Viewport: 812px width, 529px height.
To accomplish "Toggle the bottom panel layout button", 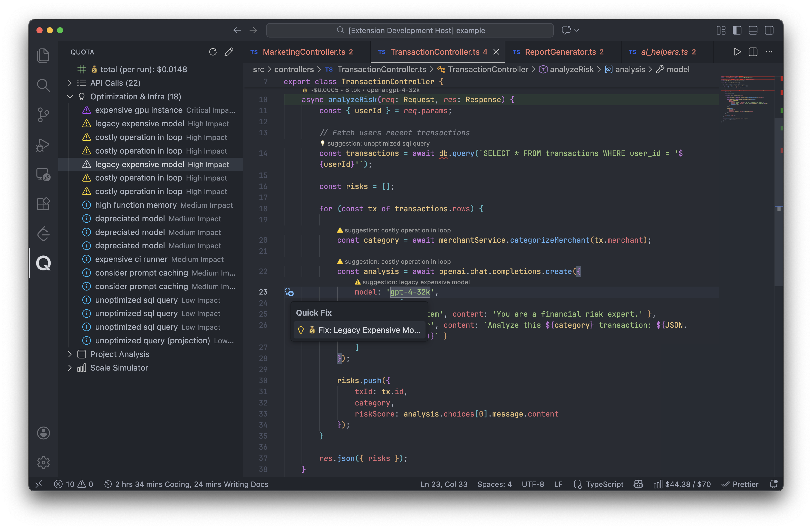I will 753,30.
